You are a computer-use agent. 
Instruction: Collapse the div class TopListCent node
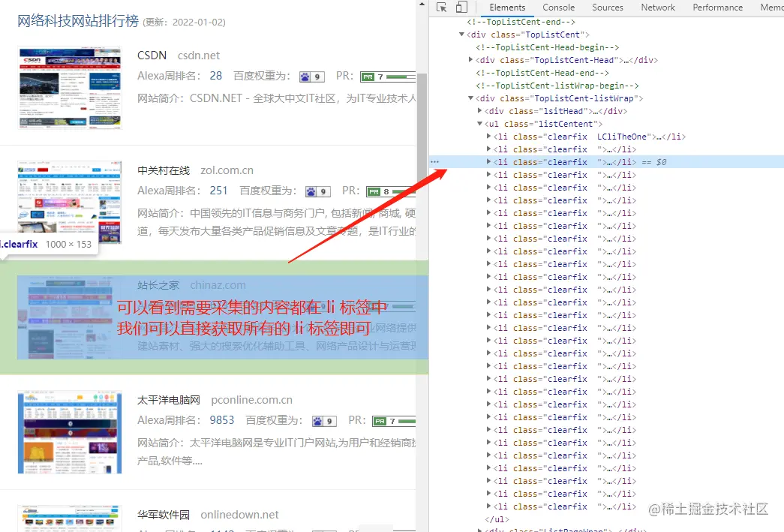click(461, 35)
